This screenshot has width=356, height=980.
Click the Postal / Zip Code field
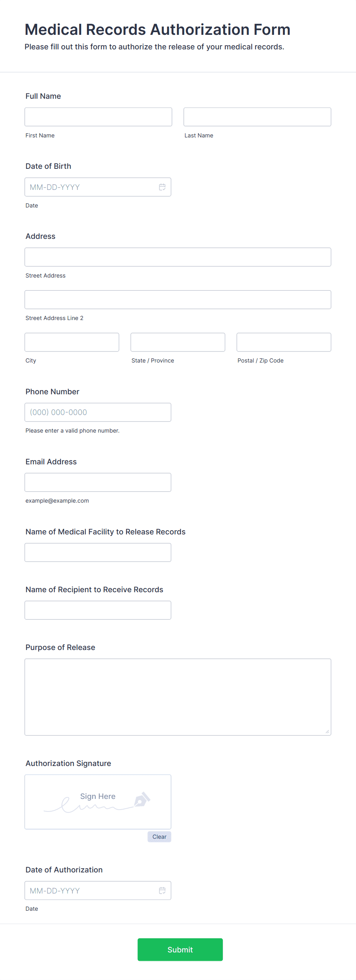tap(283, 342)
